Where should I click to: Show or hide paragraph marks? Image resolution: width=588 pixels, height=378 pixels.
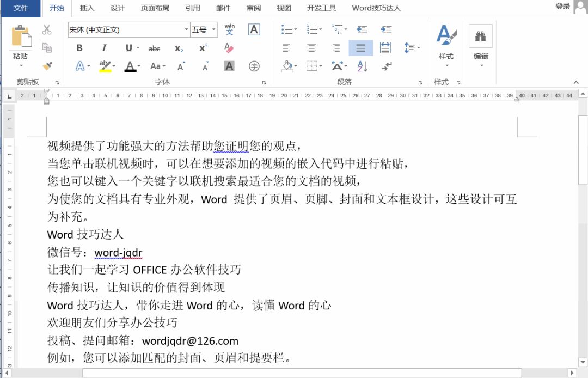point(387,66)
